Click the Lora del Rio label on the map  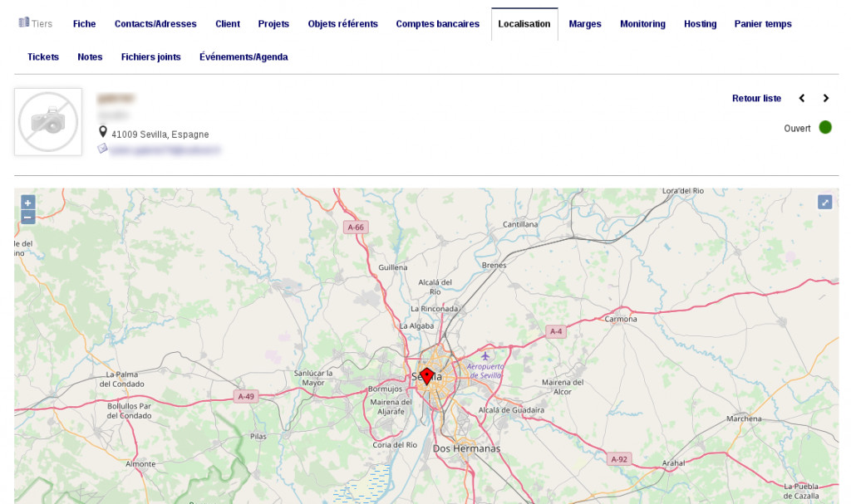pos(683,191)
